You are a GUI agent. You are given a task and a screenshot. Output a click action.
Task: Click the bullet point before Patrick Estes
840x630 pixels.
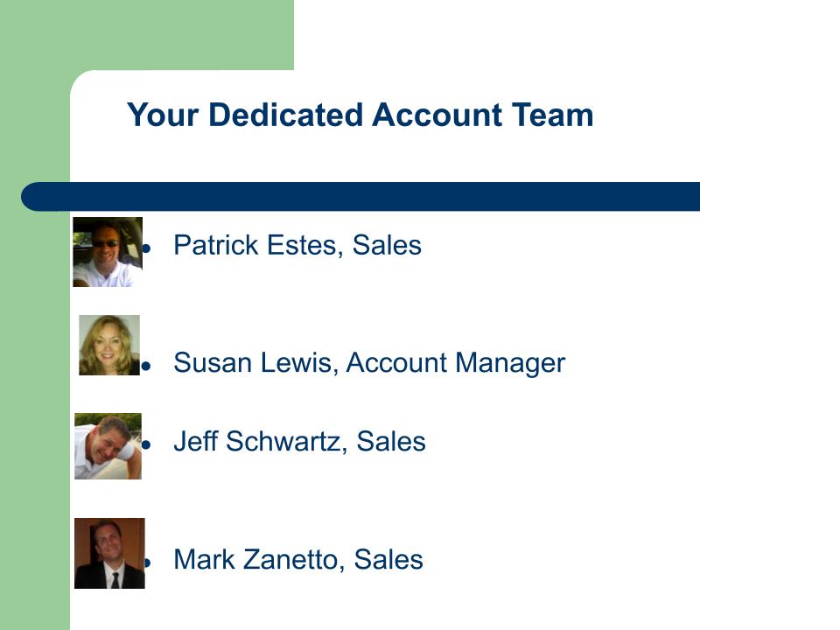tap(148, 248)
